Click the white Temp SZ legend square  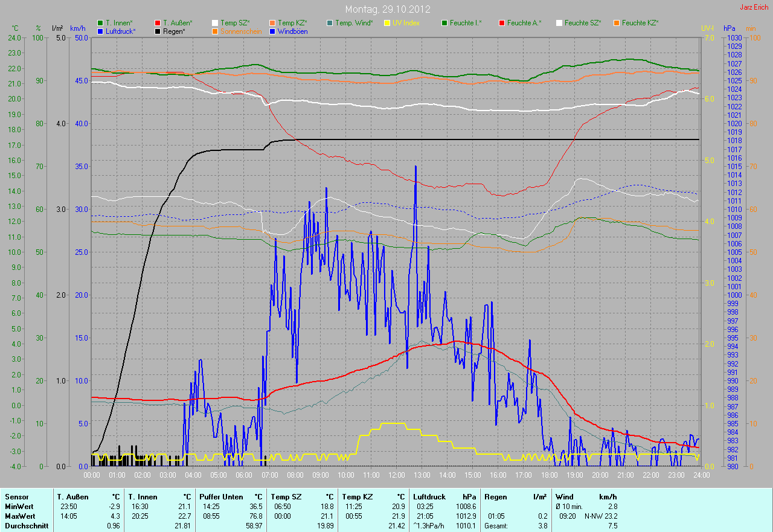tap(215, 23)
